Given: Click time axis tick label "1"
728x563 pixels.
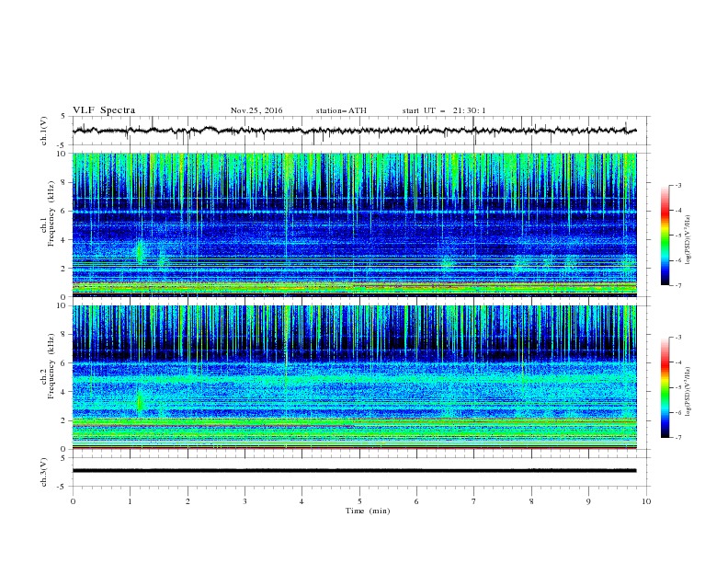Looking at the screenshot, I should 130,501.
